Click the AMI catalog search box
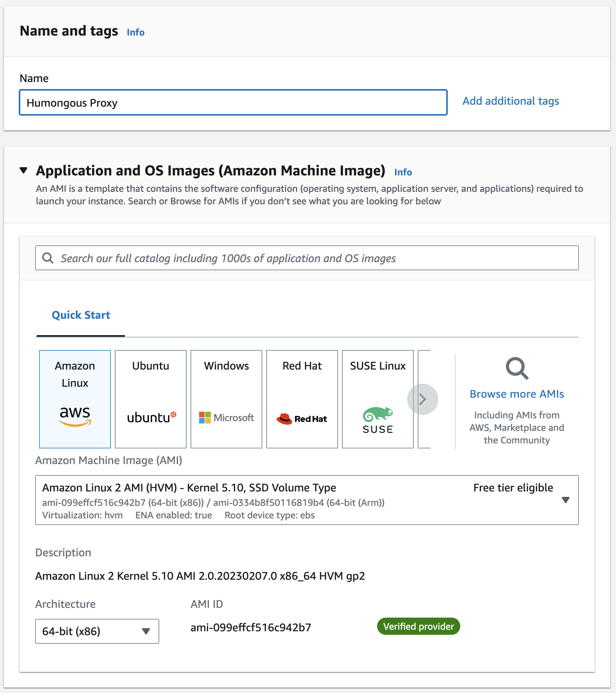This screenshot has width=616, height=693. click(x=307, y=258)
